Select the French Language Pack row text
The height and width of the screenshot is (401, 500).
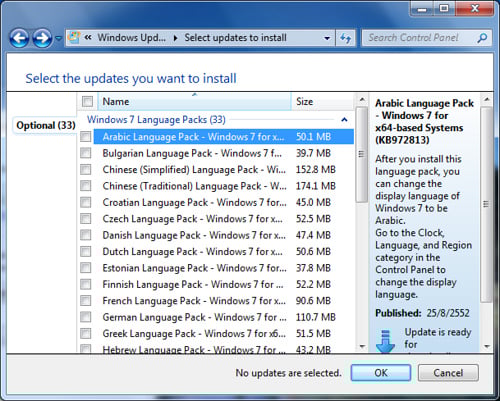tap(194, 301)
